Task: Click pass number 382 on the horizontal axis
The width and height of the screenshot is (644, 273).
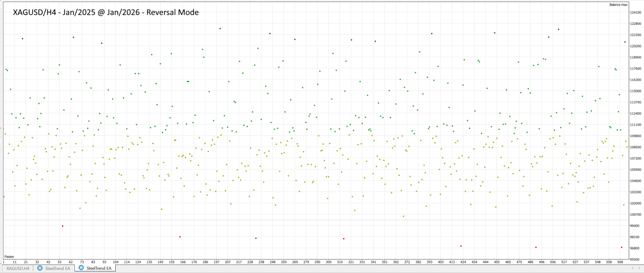Action: click(x=418, y=262)
